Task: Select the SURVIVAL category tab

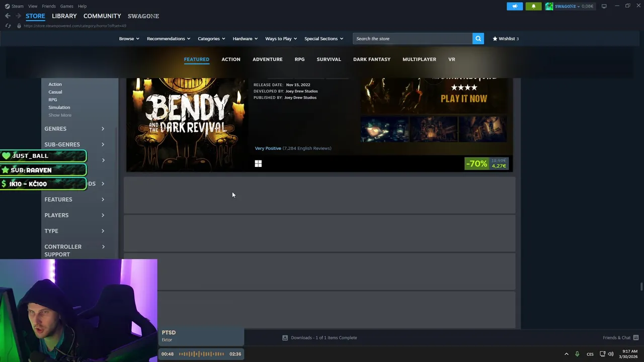Action: [329, 59]
